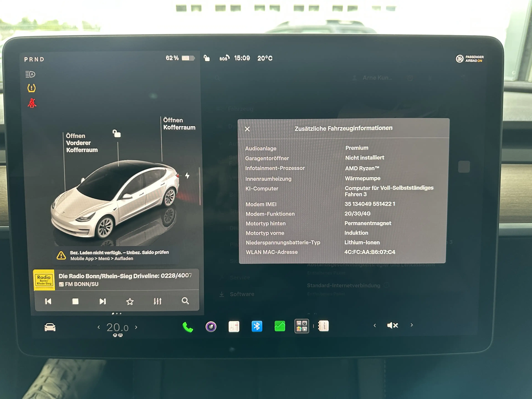
Task: Close the Zusätzliche Fahrzeuginformationen dialog
Action: point(247,129)
